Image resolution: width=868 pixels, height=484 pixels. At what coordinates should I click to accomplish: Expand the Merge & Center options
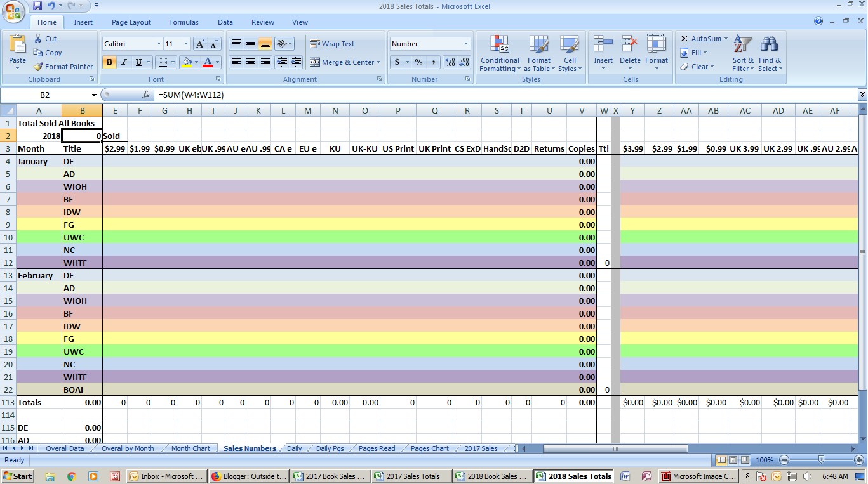(x=378, y=62)
